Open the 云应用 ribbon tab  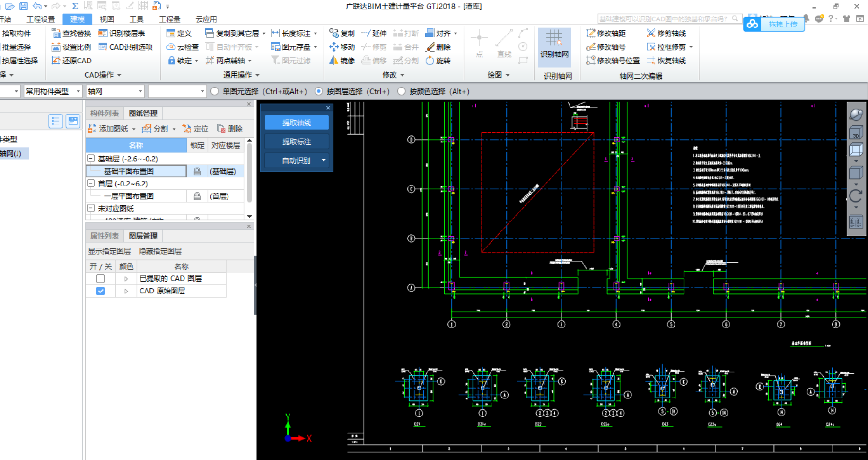coord(206,19)
